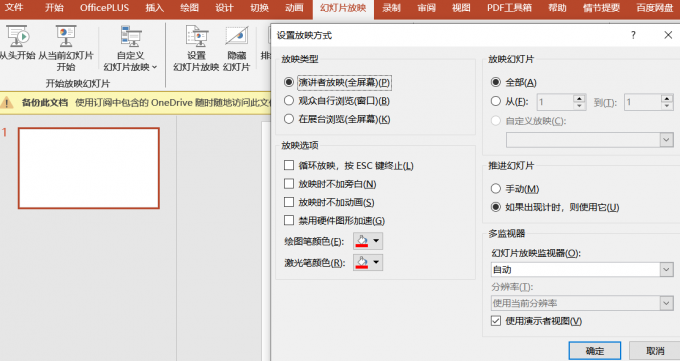
Task: Switch to the 设计 ribbon tab
Action: click(x=224, y=8)
